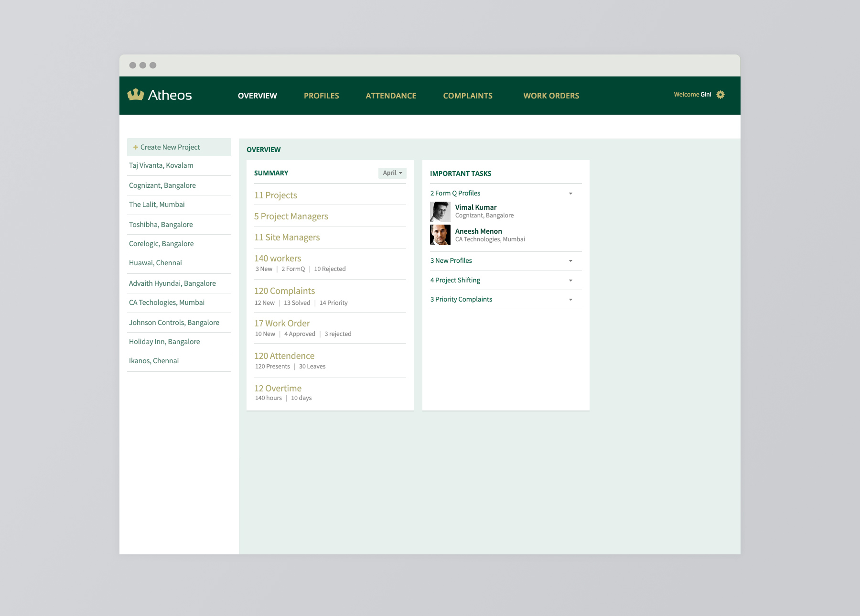
Task: Switch to the Profiles tab
Action: (321, 96)
